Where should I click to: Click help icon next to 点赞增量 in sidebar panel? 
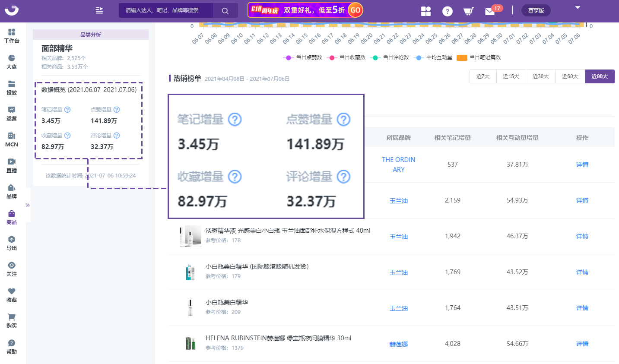click(117, 110)
